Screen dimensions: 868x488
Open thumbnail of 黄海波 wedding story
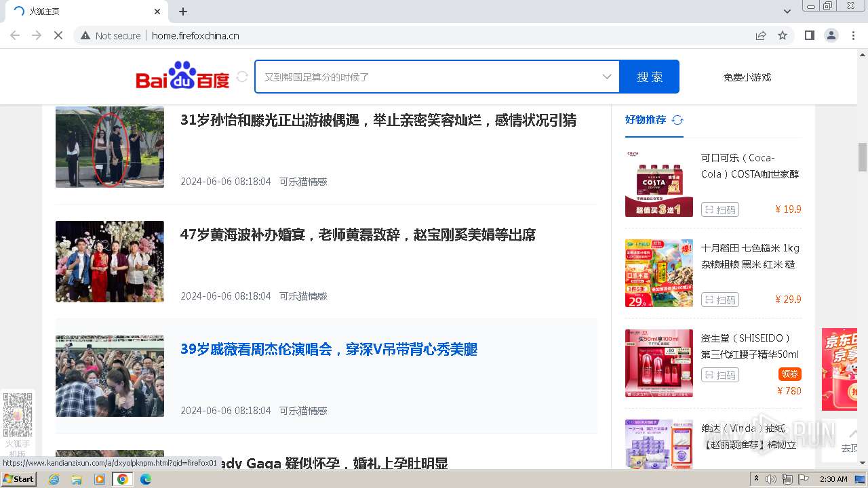(x=110, y=262)
